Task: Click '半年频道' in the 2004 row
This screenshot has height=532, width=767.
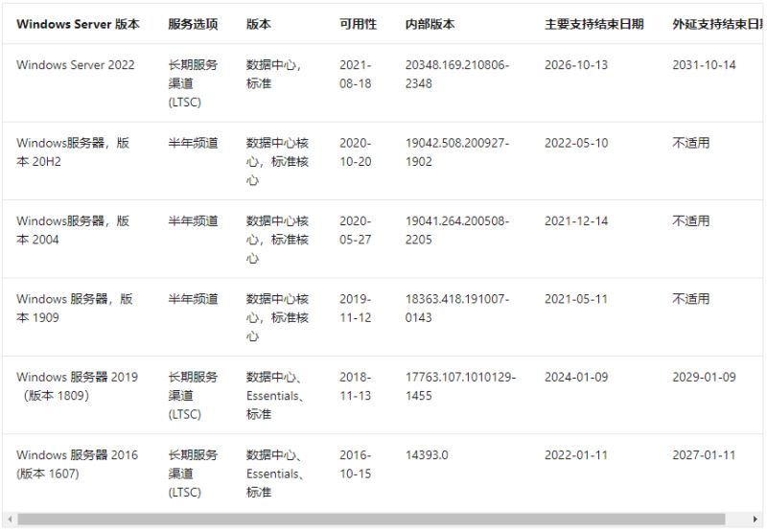Action: (x=193, y=221)
